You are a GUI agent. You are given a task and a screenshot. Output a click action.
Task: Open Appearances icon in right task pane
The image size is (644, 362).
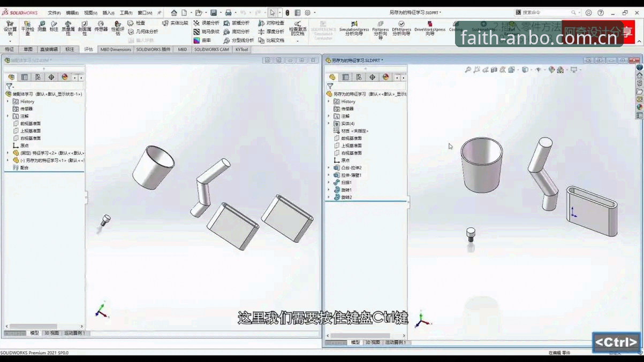tap(639, 107)
